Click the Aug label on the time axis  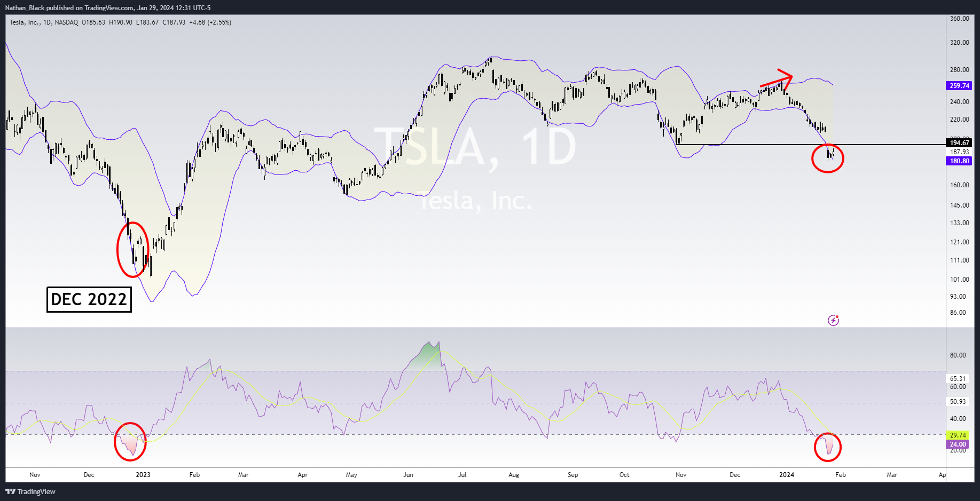(x=514, y=475)
